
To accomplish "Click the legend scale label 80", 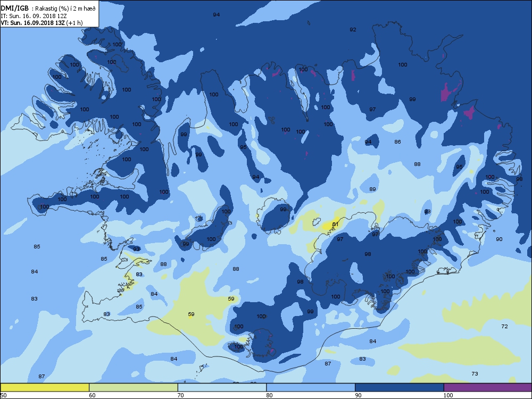I will point(269,395).
